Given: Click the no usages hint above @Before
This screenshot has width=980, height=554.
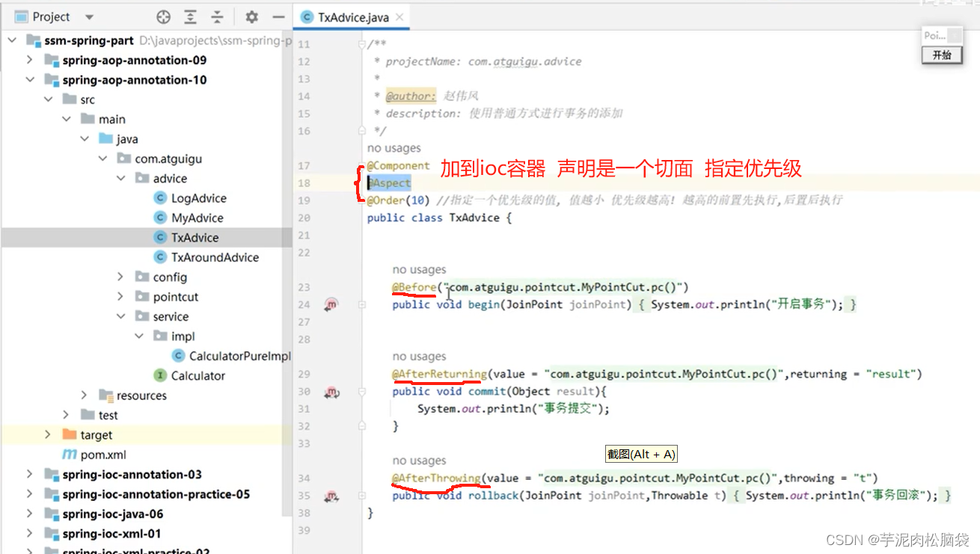Looking at the screenshot, I should tap(419, 269).
